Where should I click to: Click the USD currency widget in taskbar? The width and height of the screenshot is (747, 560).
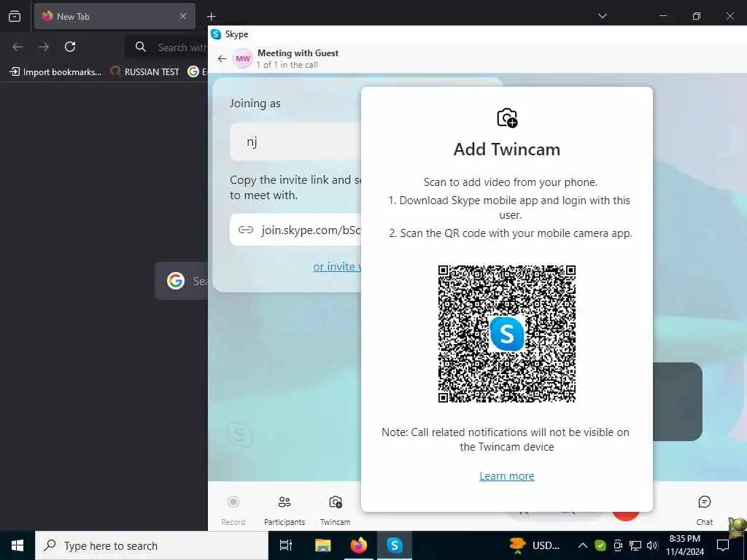(534, 545)
